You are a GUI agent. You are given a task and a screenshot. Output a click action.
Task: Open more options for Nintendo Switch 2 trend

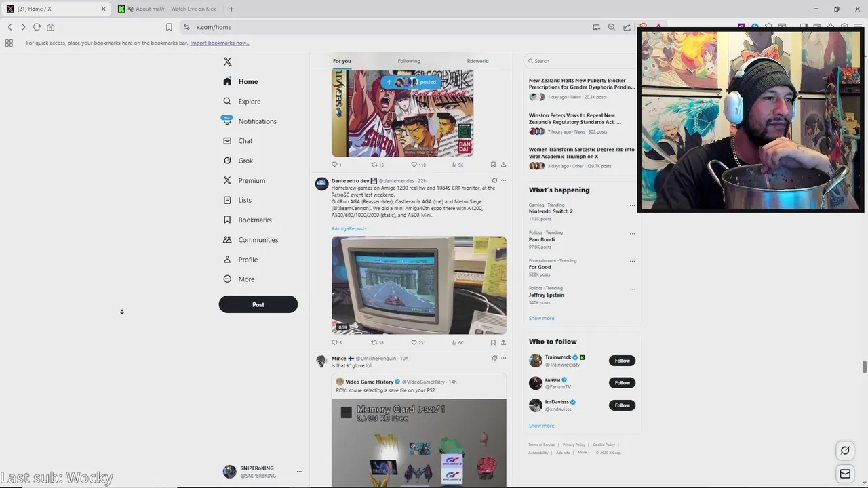pos(632,205)
